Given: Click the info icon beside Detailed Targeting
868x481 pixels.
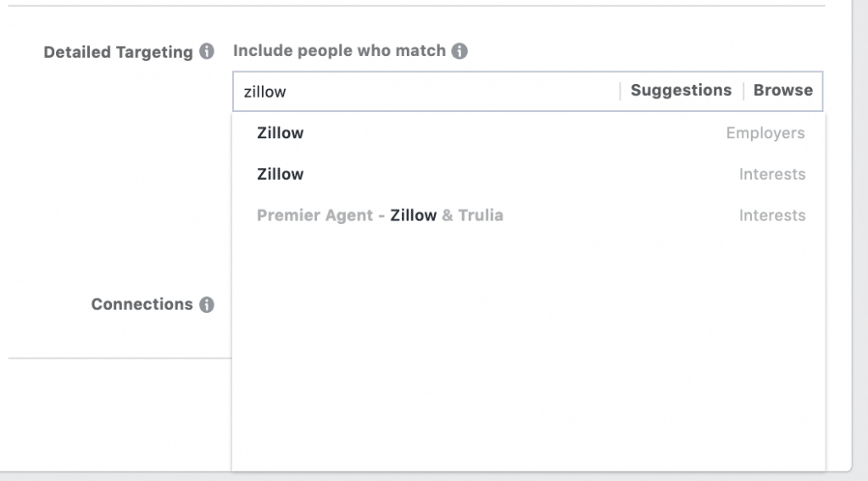Looking at the screenshot, I should coord(207,52).
